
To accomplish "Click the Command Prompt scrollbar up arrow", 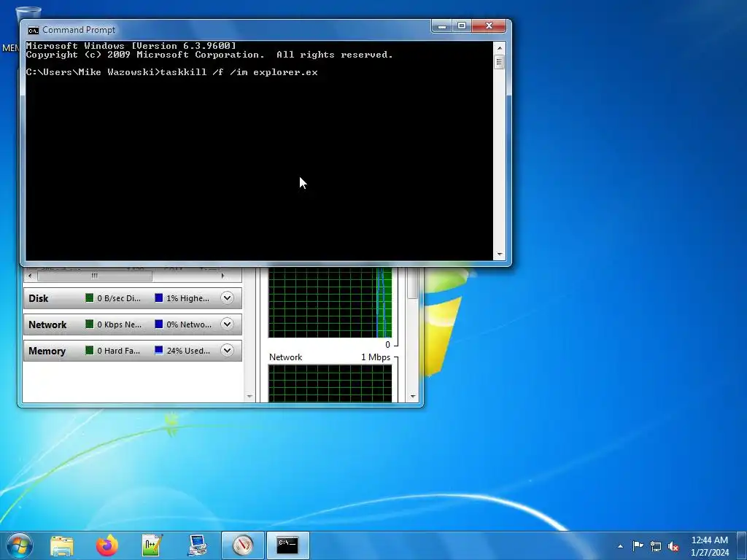I will tap(499, 47).
